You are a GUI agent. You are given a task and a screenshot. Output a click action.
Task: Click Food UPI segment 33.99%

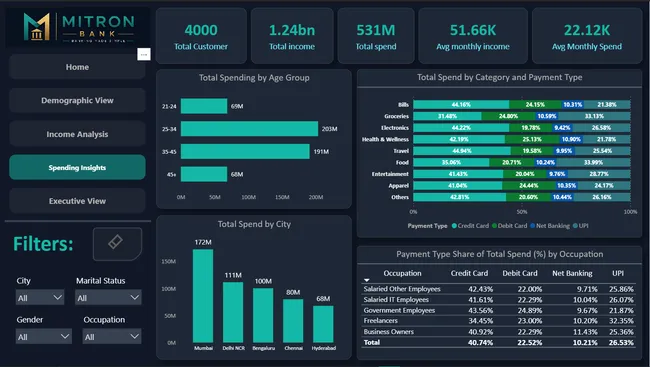pos(594,163)
